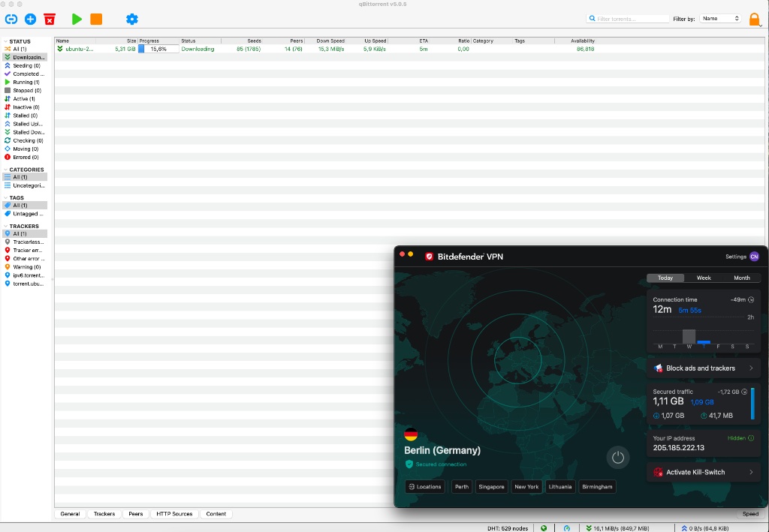Select the Week stats tab

tap(704, 278)
